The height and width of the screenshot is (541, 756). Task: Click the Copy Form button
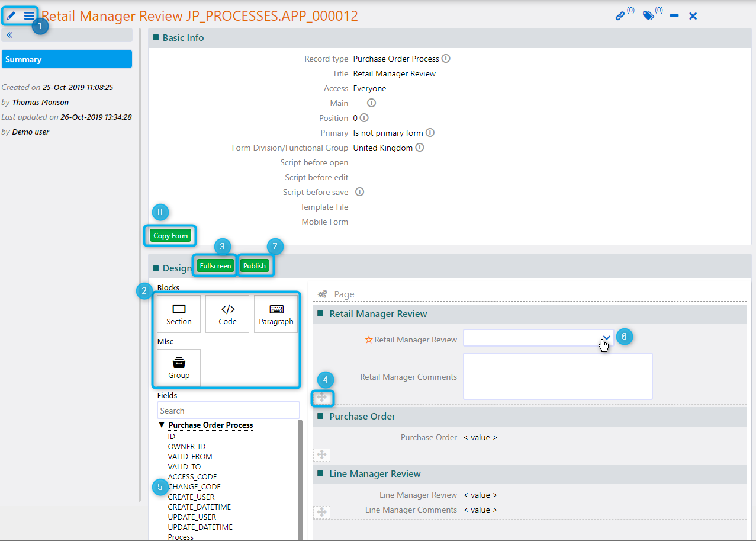tap(170, 236)
